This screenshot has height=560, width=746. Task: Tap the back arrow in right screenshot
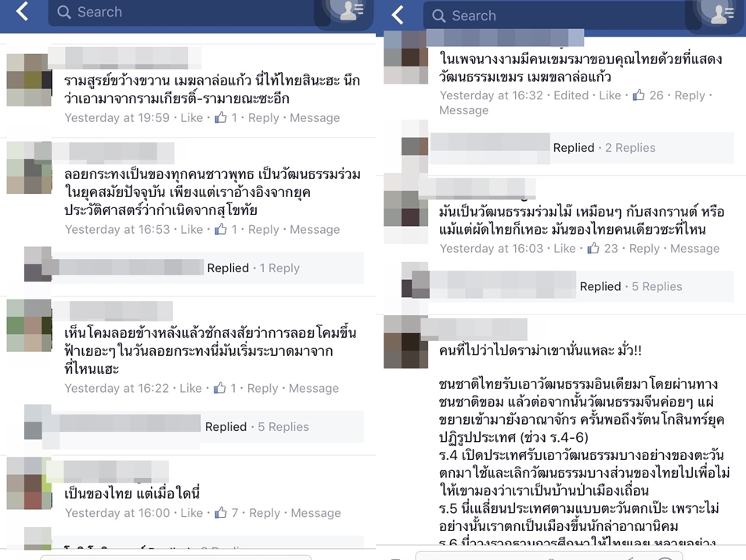pyautogui.click(x=398, y=15)
